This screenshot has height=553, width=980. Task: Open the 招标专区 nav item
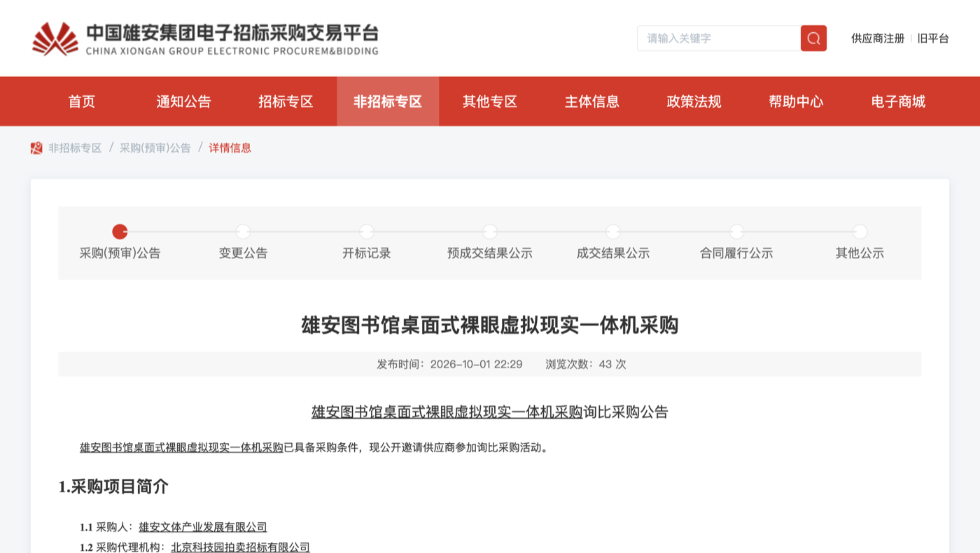coord(286,101)
